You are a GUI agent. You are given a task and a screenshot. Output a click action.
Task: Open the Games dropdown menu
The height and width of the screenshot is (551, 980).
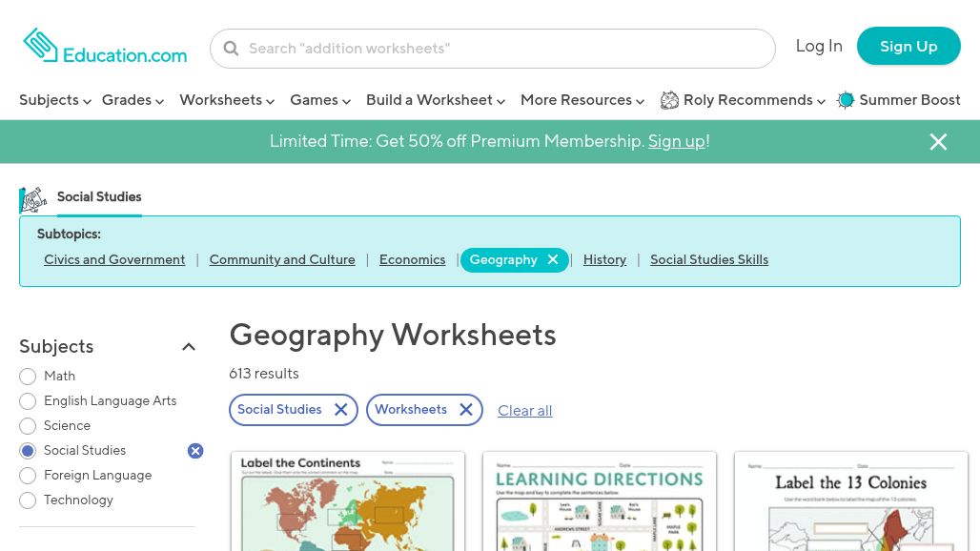[x=320, y=100]
